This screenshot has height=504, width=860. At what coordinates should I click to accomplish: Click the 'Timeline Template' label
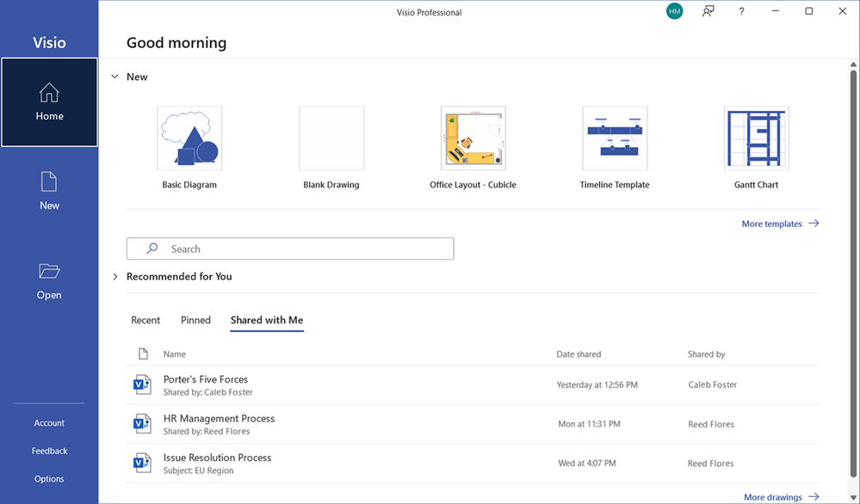coord(615,185)
